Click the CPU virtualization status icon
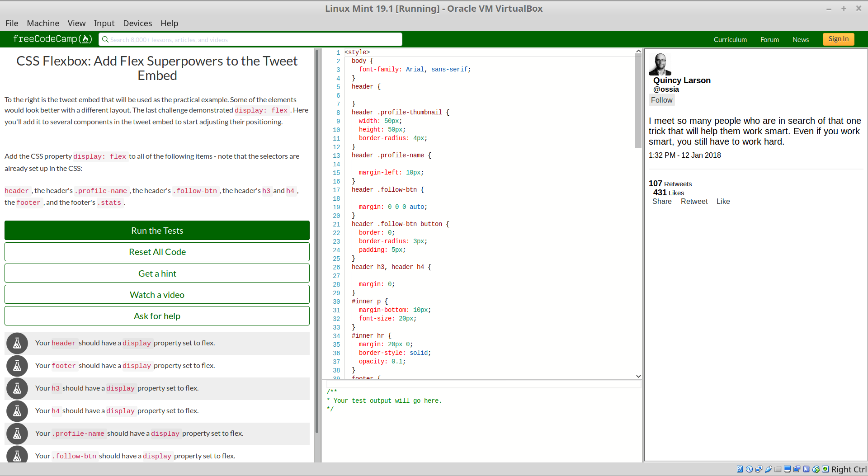Viewport: 868px width, 476px height. 806,469
